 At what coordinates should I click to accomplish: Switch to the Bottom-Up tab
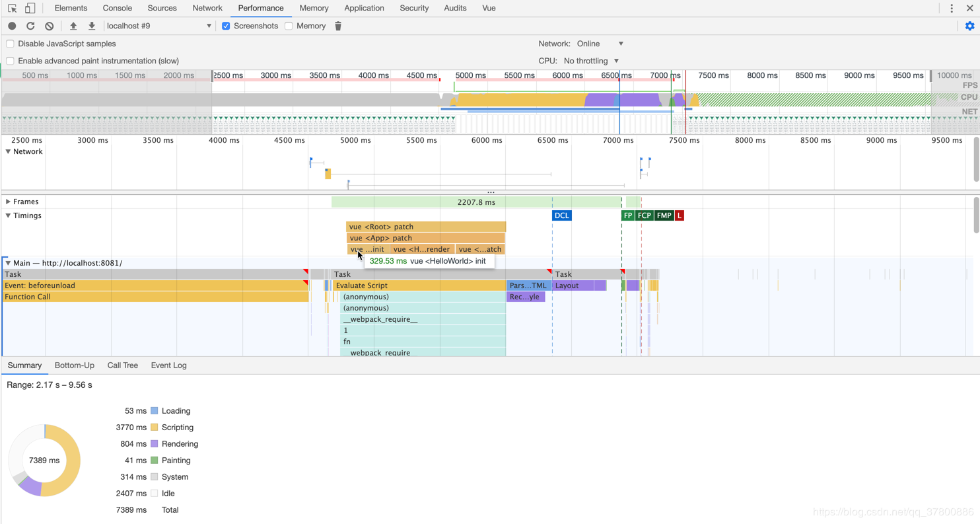click(x=75, y=365)
